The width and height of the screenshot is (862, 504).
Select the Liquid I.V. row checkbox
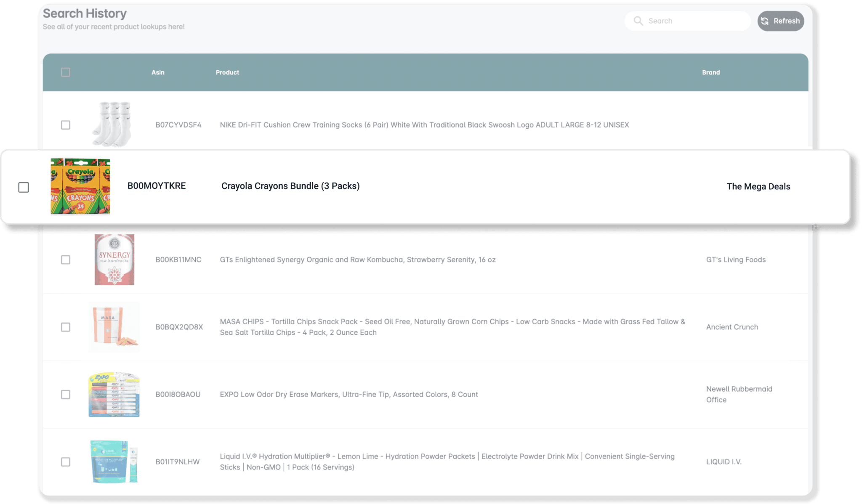click(66, 462)
